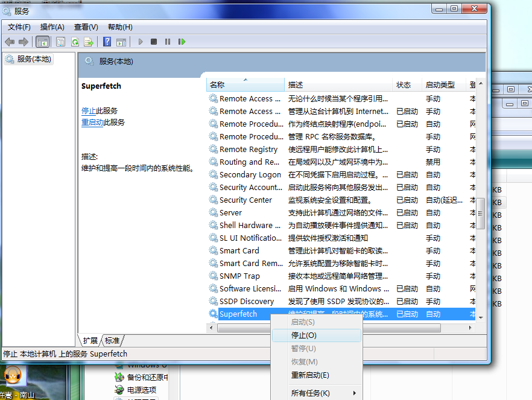Image resolution: width=532 pixels, height=400 pixels.
Task: Choose 停止(O) in the context menu
Action: pyautogui.click(x=316, y=335)
